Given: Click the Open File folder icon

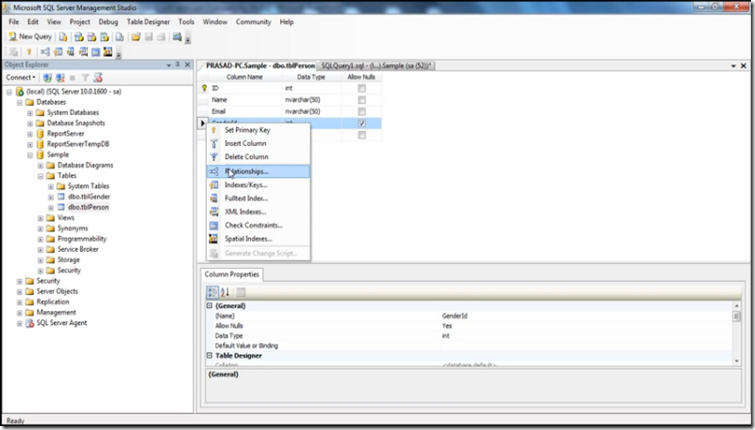Looking at the screenshot, I should click(136, 37).
